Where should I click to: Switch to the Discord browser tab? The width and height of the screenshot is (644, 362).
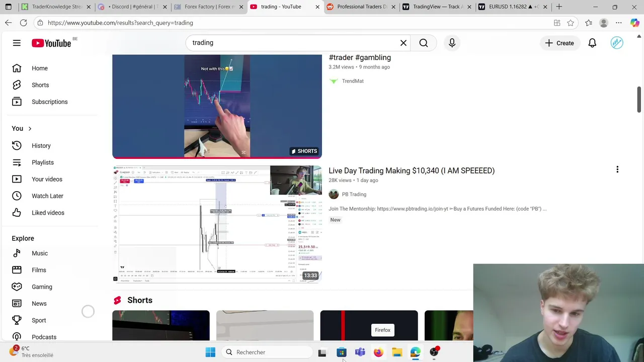click(133, 7)
